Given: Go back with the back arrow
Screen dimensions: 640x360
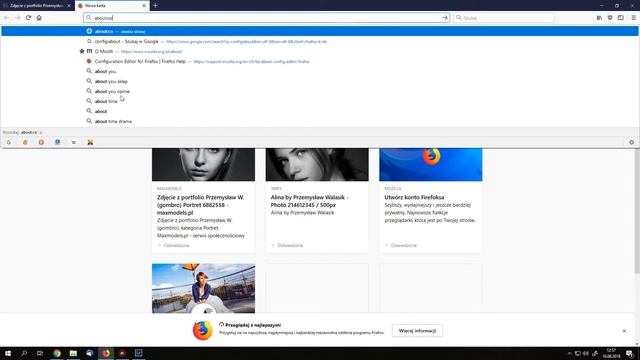Looking at the screenshot, I should tap(7, 18).
